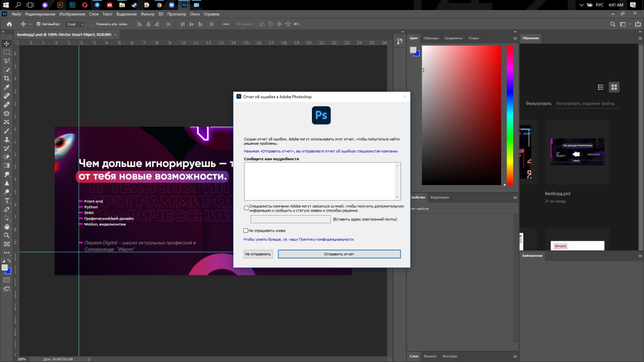Open the Фильтр menu
This screenshot has height=362, width=644.
[x=147, y=14]
